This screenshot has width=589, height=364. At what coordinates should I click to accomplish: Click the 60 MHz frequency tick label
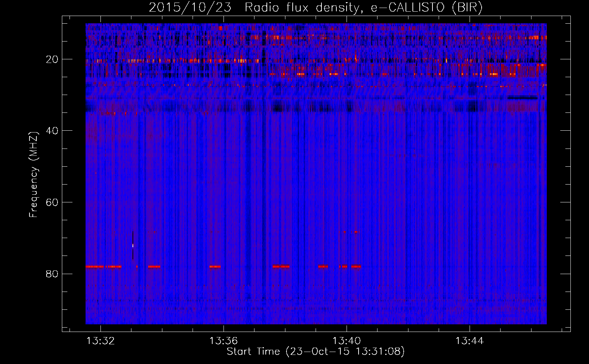[x=52, y=202]
